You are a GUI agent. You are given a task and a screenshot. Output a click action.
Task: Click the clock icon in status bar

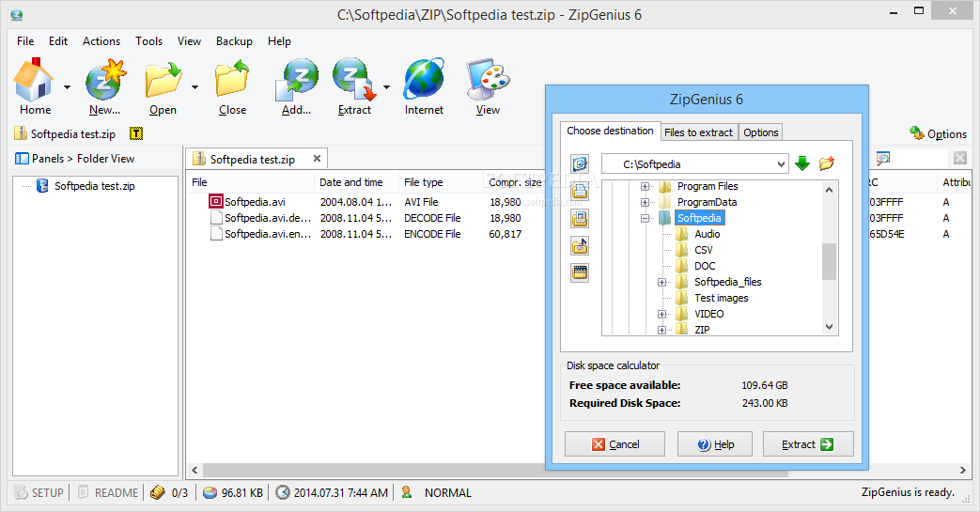point(283,492)
